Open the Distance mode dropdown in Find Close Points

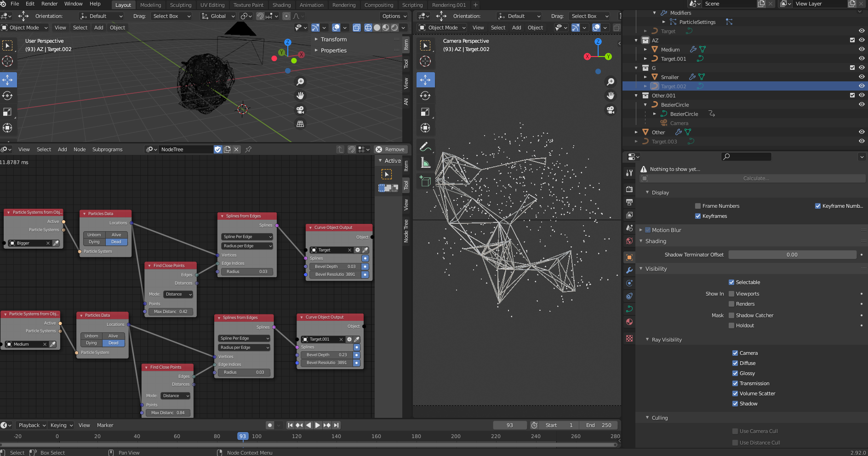pyautogui.click(x=178, y=294)
